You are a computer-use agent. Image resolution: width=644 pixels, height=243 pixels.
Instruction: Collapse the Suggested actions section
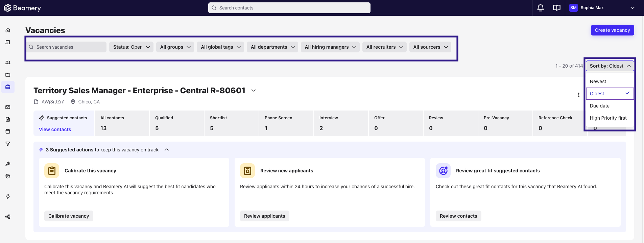tap(167, 150)
